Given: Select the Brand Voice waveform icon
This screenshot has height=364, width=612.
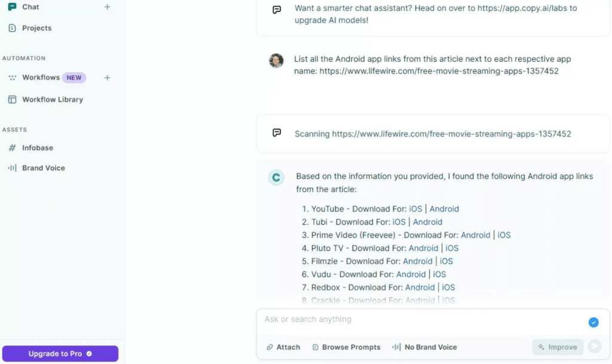Looking at the screenshot, I should 13,168.
